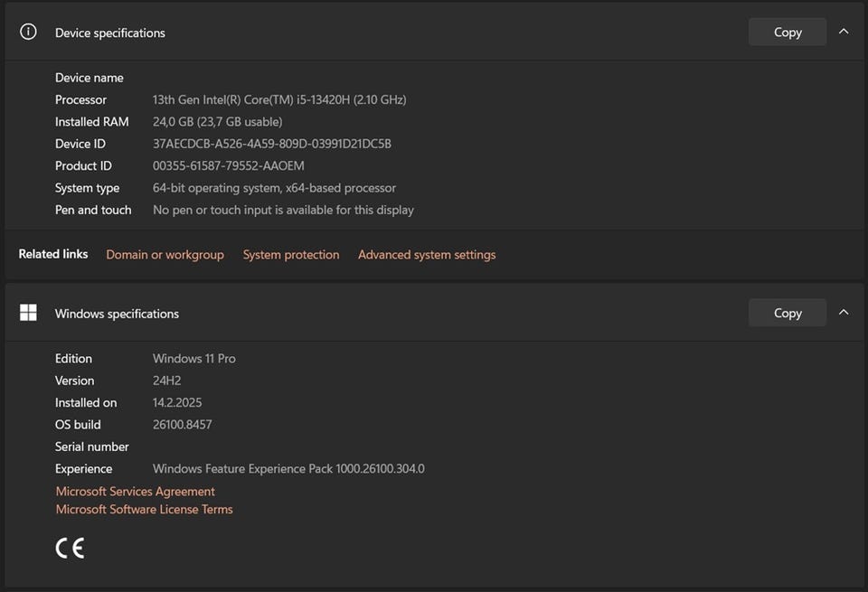Collapse the Device specifications section

(x=843, y=32)
